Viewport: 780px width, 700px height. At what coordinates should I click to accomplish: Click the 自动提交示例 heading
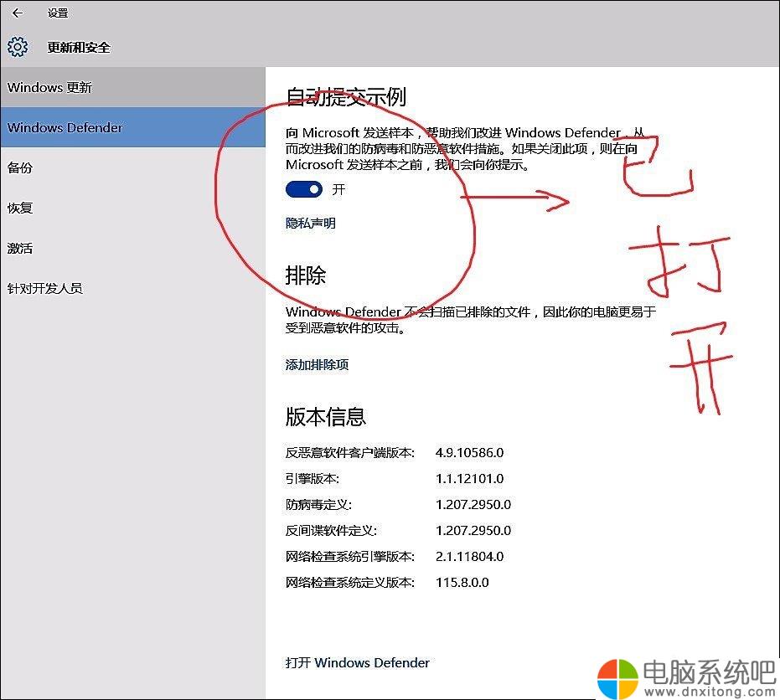[x=346, y=96]
